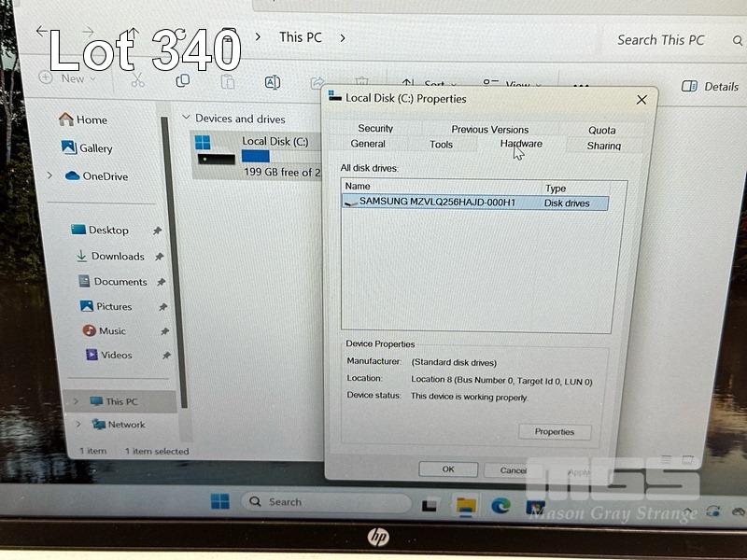Viewport: 747px width, 560px height.
Task: Click the taskbar Search box
Action: [327, 502]
